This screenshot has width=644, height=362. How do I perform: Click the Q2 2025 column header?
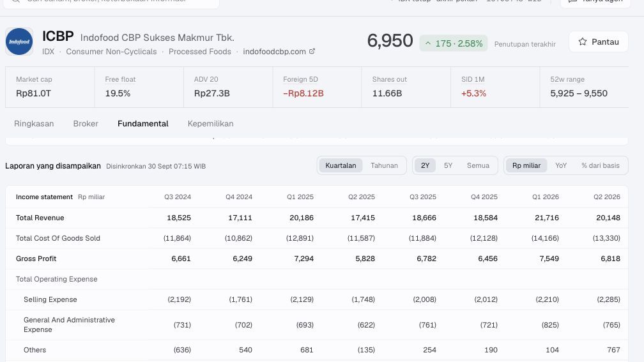[362, 197]
